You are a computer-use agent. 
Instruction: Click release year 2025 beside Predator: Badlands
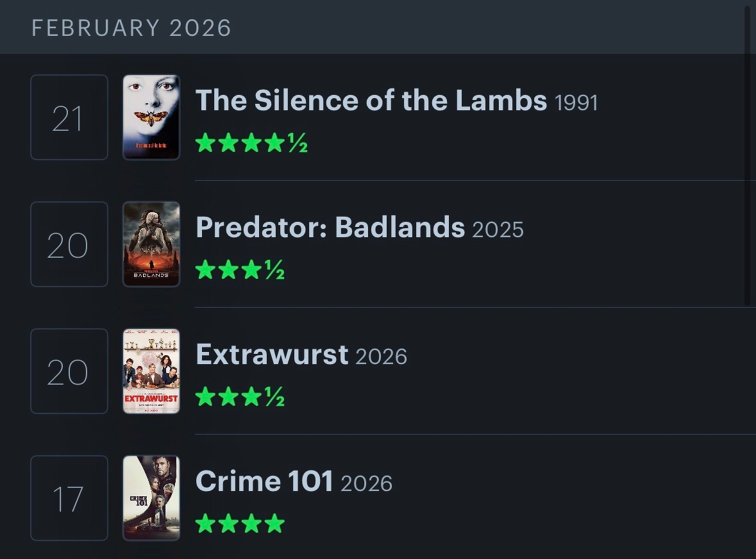[498, 229]
